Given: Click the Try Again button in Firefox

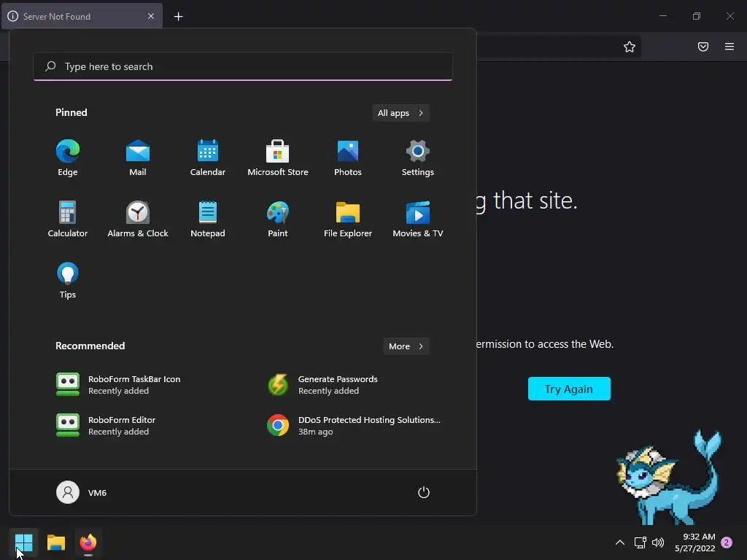Looking at the screenshot, I should (569, 389).
